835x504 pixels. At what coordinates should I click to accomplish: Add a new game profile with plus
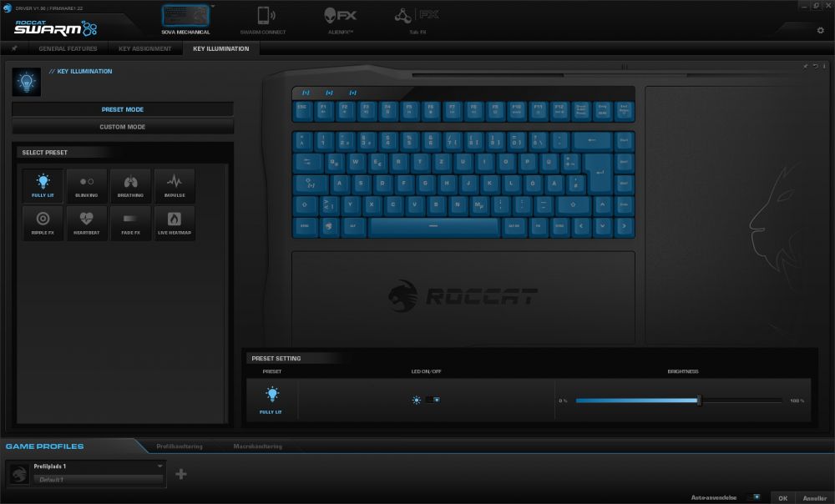181,474
